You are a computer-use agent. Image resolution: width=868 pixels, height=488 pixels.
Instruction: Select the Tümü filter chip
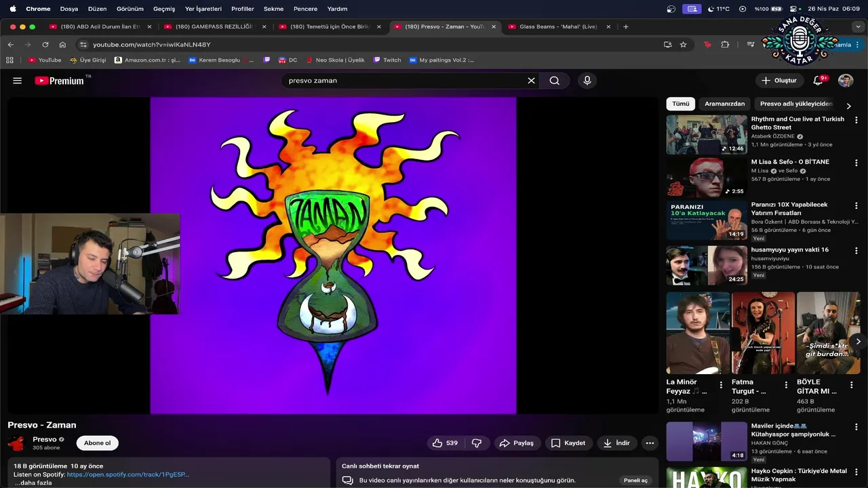pyautogui.click(x=680, y=104)
